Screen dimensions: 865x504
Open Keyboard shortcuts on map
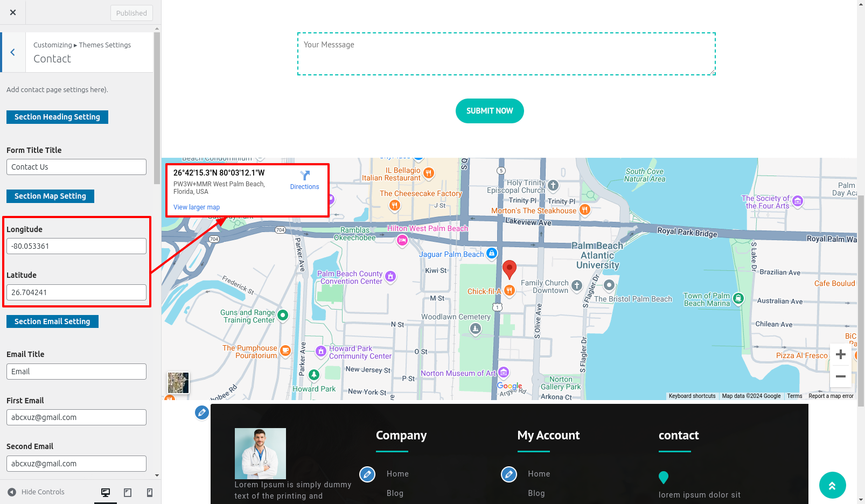pos(692,396)
